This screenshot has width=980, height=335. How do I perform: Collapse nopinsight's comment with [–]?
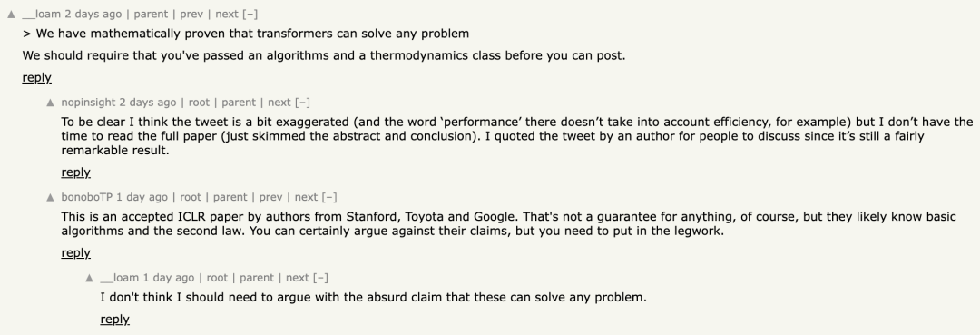click(302, 103)
